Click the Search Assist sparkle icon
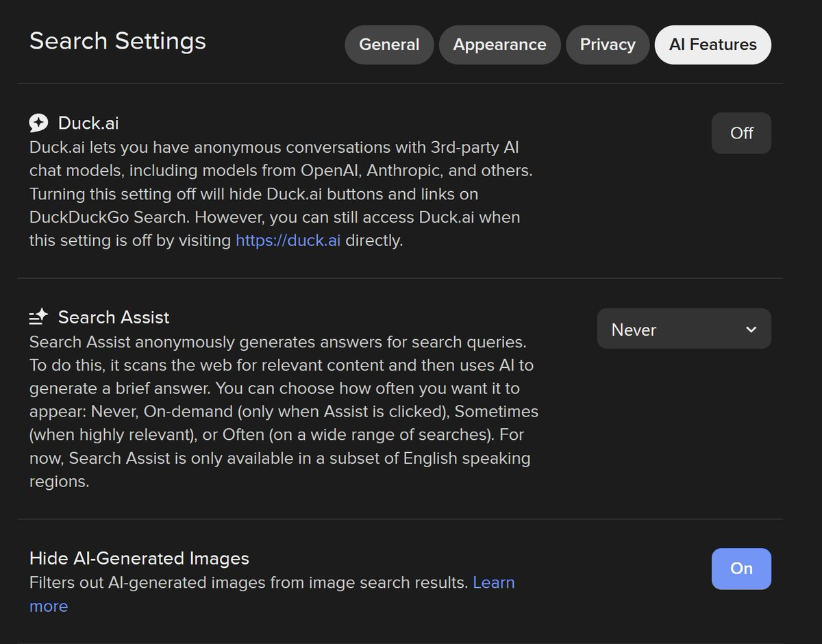Image resolution: width=822 pixels, height=644 pixels. click(38, 317)
